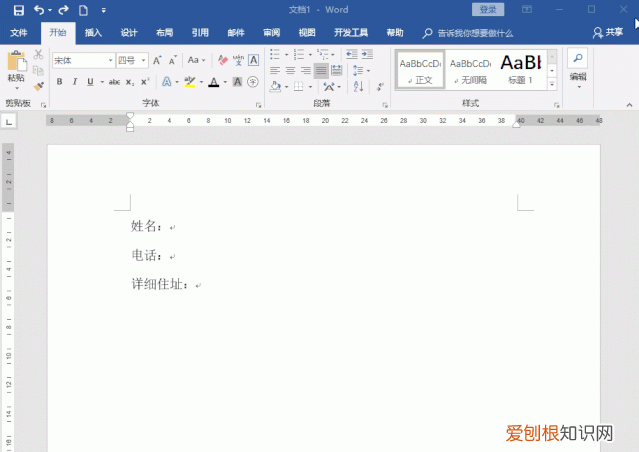The image size is (639, 452).
Task: Cut selection with the scissors icon
Action: tap(38, 54)
